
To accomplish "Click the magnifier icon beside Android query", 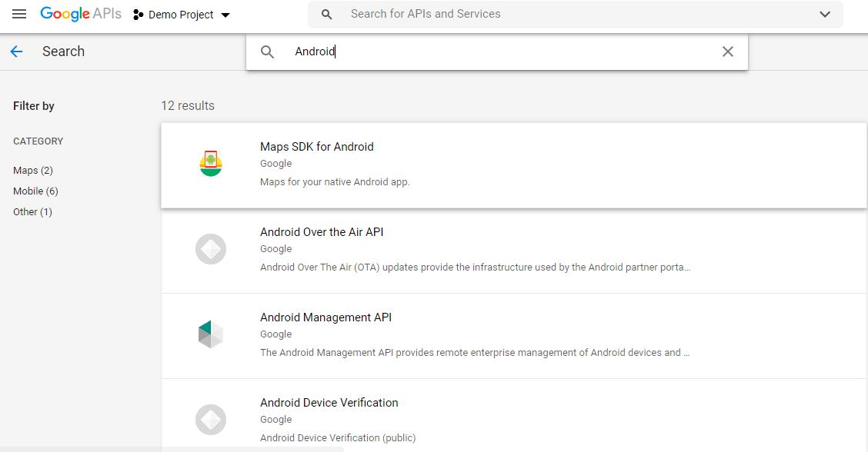I will point(267,52).
